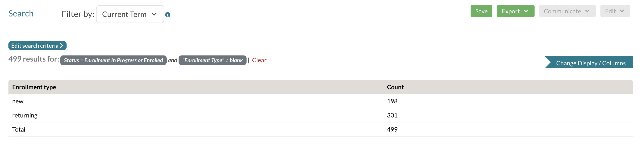Screen dimensions: 644x156
Task: Open Change Display / Columns
Action: (x=590, y=63)
